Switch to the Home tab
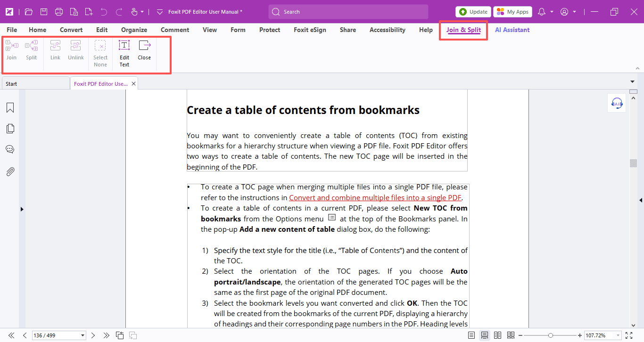The height and width of the screenshot is (342, 644). (38, 30)
